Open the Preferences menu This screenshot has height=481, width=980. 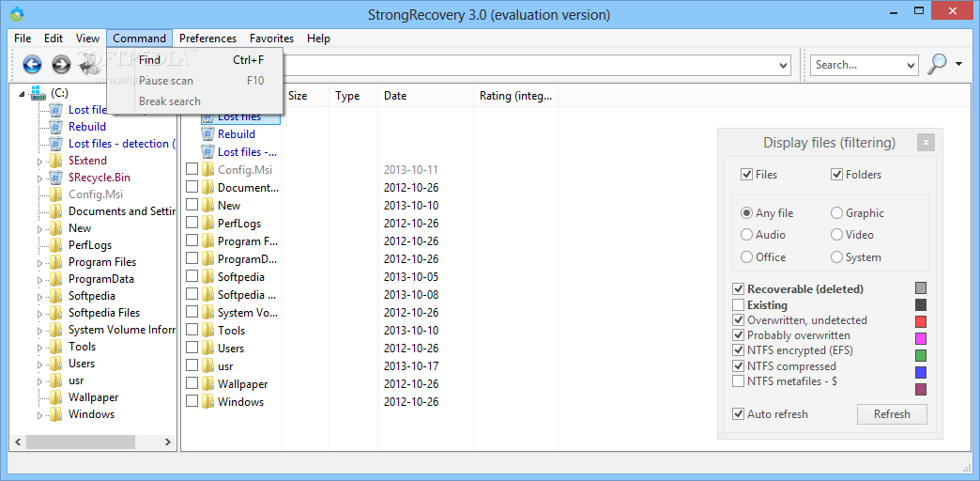(x=207, y=39)
